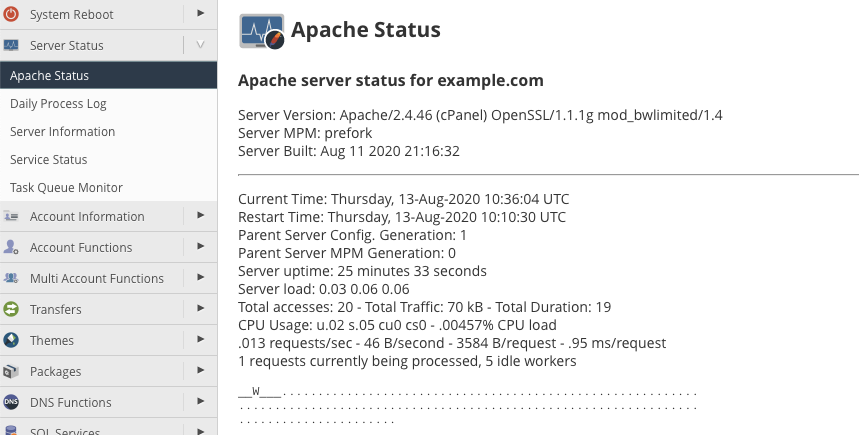The width and height of the screenshot is (859, 435).
Task: Expand the Account Information arrow
Action: point(200,216)
